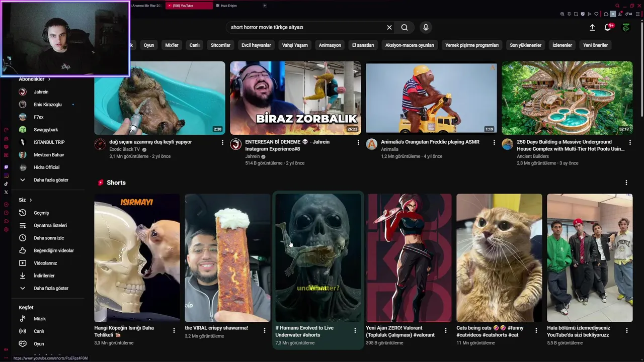
Task: Open the Exotic Black TV channel link
Action: point(125,149)
